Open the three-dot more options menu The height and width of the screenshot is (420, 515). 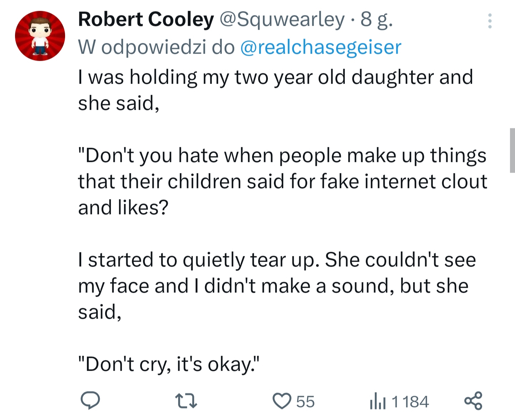(x=490, y=21)
